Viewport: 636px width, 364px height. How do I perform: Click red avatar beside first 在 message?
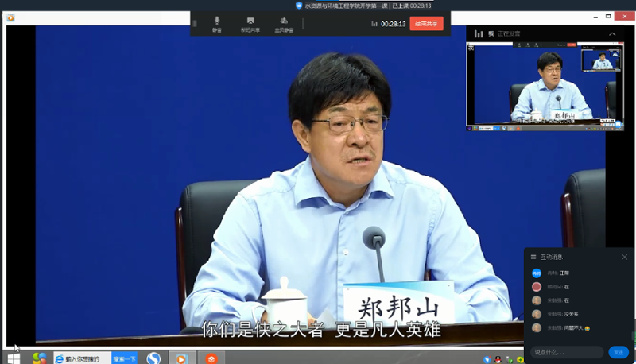point(537,287)
